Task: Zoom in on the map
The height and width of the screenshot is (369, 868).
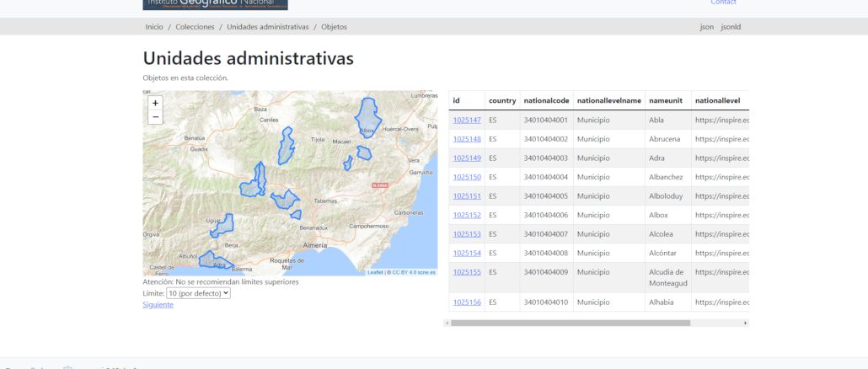Action: (x=155, y=103)
